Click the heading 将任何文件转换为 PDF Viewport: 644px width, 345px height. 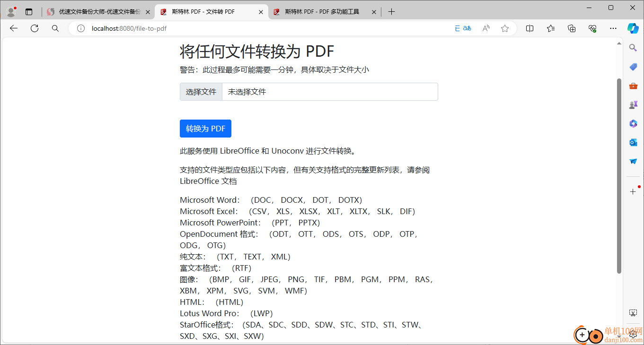click(257, 51)
